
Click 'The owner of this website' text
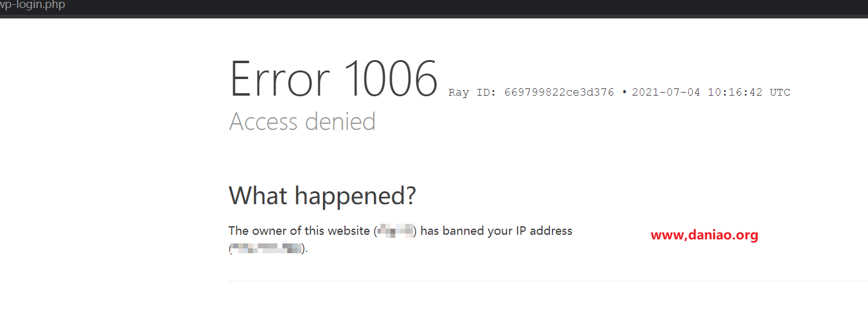tap(299, 231)
